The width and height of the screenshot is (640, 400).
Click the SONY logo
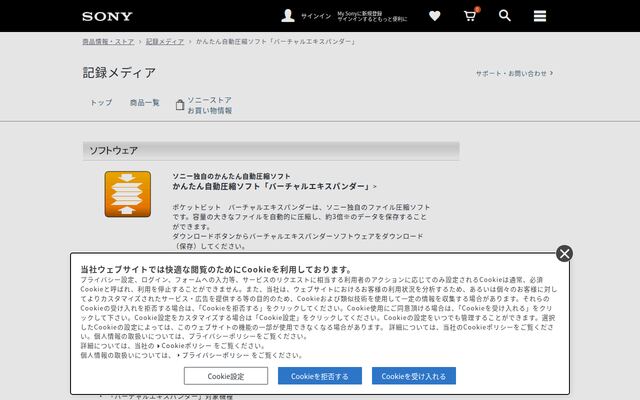click(x=107, y=16)
